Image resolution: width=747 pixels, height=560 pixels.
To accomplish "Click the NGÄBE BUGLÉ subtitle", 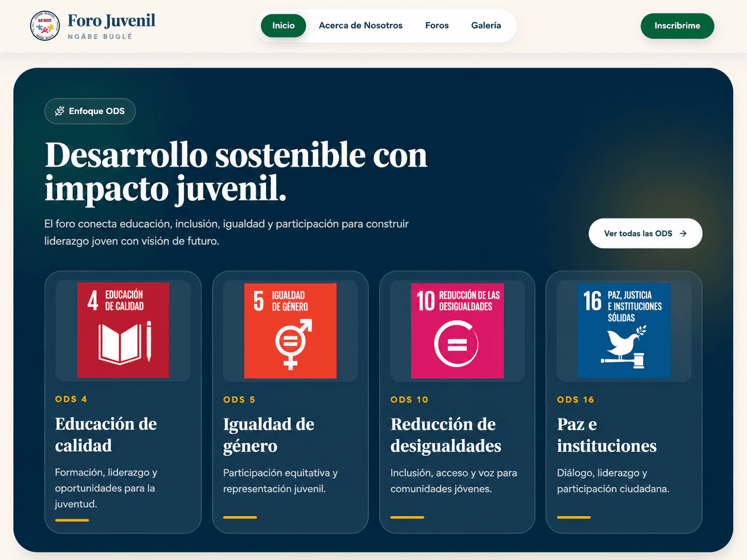I will click(100, 37).
